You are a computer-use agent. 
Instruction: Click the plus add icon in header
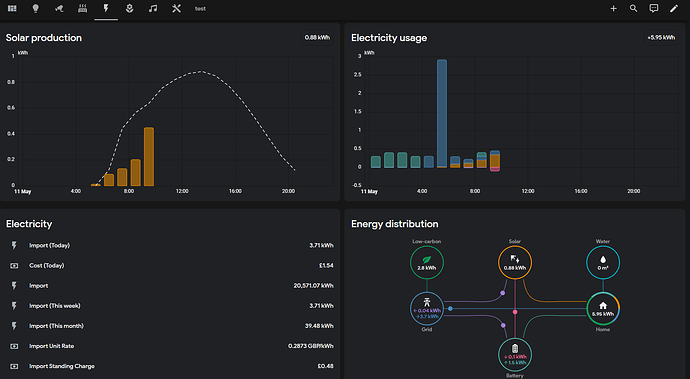click(613, 8)
